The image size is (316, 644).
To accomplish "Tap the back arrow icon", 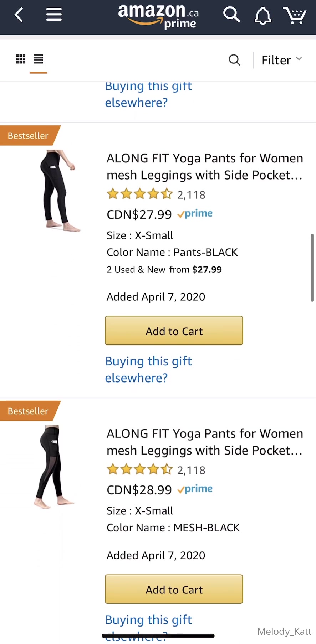I will (19, 15).
